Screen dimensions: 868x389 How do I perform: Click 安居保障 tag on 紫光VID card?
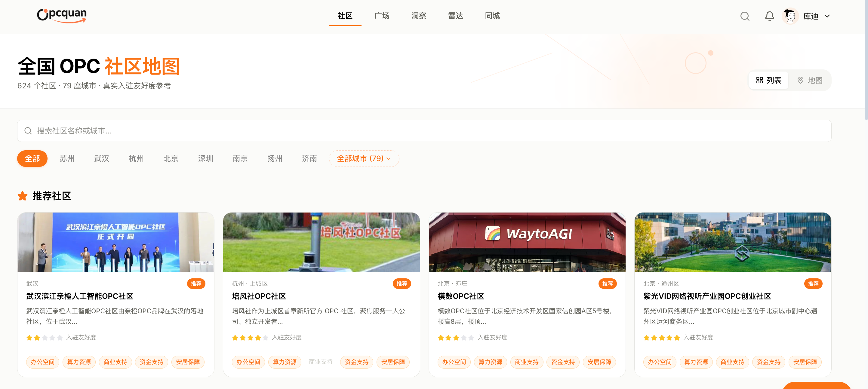pyautogui.click(x=805, y=362)
